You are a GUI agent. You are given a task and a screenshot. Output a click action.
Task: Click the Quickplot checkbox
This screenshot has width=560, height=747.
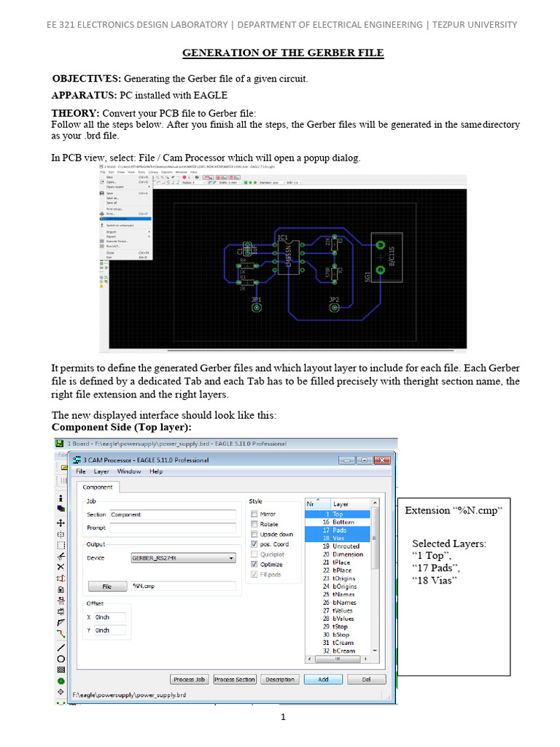(254, 554)
